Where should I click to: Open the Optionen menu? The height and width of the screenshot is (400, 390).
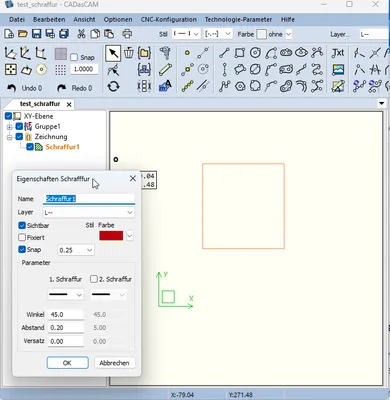click(118, 19)
